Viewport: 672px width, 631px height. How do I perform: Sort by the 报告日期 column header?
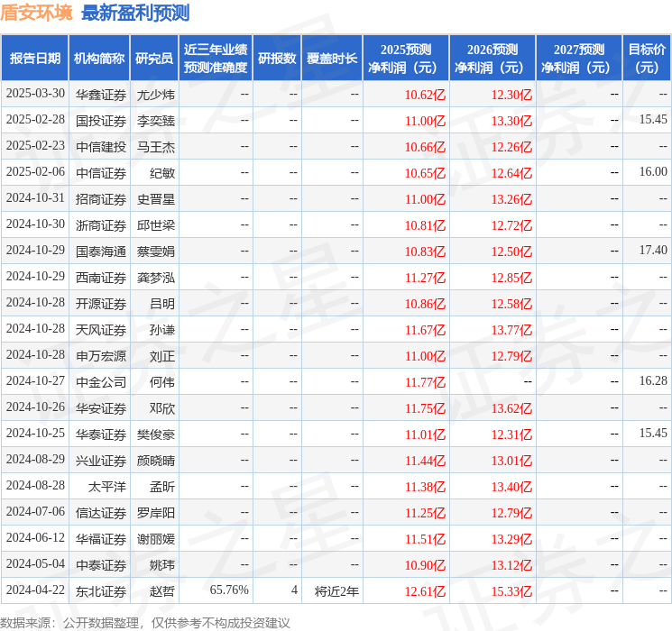pos(35,59)
